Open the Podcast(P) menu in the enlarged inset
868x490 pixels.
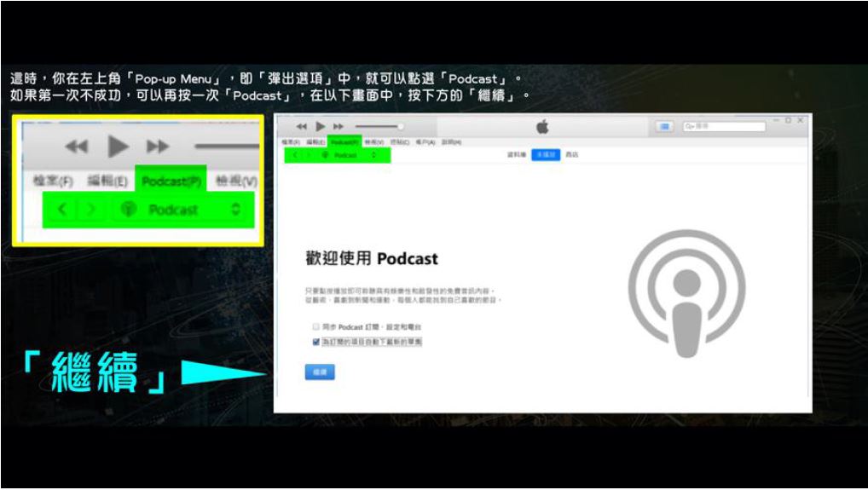(x=171, y=182)
